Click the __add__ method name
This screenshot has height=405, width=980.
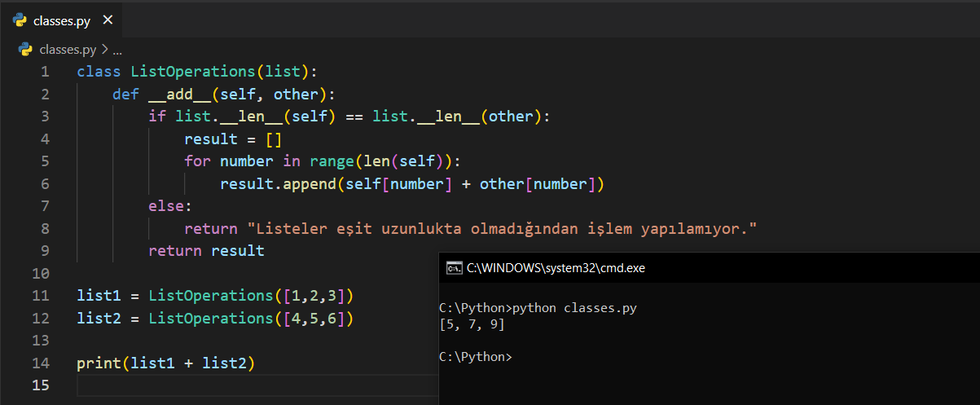pyautogui.click(x=180, y=95)
